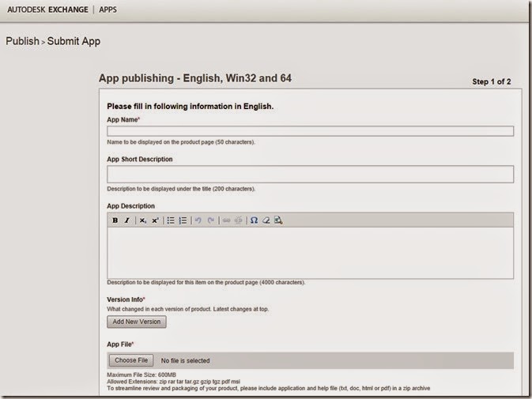Click the preview icon in editor toolbar
Viewport: 532px width, 399px height.
(278, 220)
